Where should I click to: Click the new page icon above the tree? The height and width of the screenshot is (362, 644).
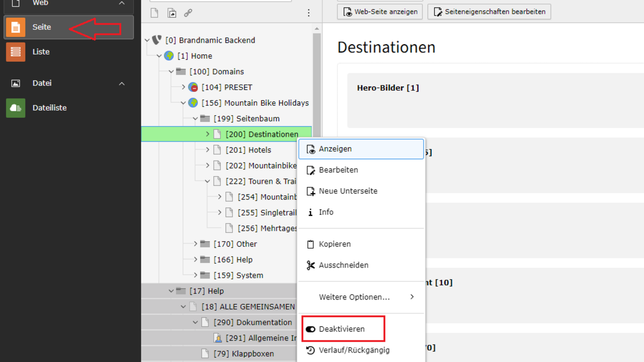point(154,13)
